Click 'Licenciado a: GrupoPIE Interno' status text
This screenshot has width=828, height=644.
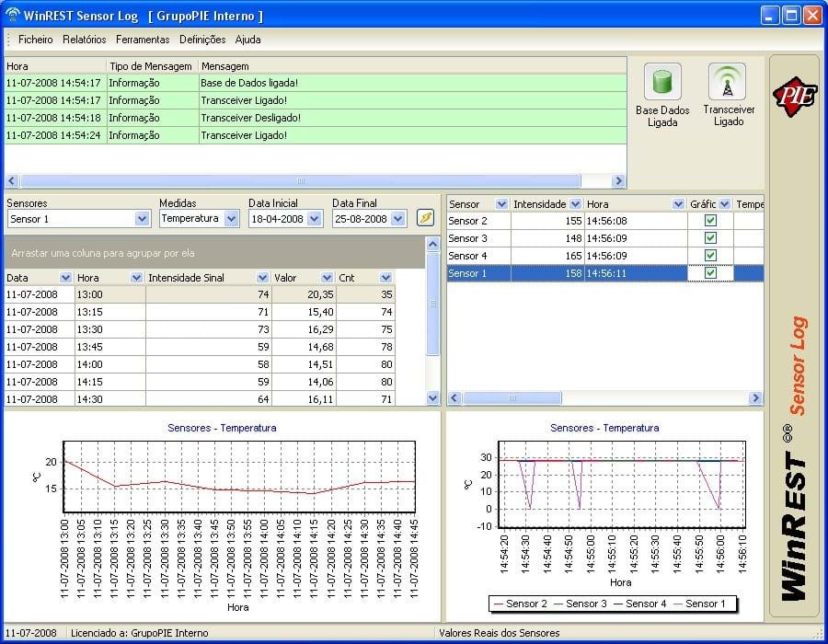tap(140, 633)
